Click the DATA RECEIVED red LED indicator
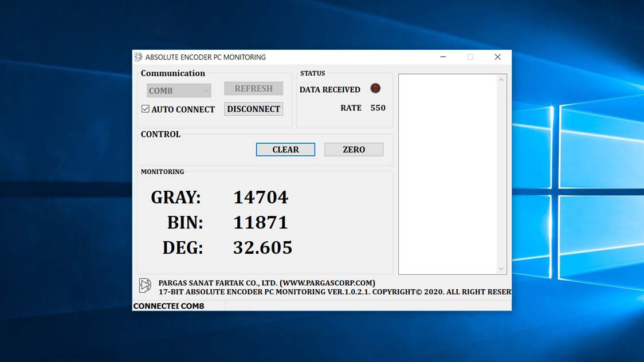The image size is (644, 362). click(x=375, y=88)
